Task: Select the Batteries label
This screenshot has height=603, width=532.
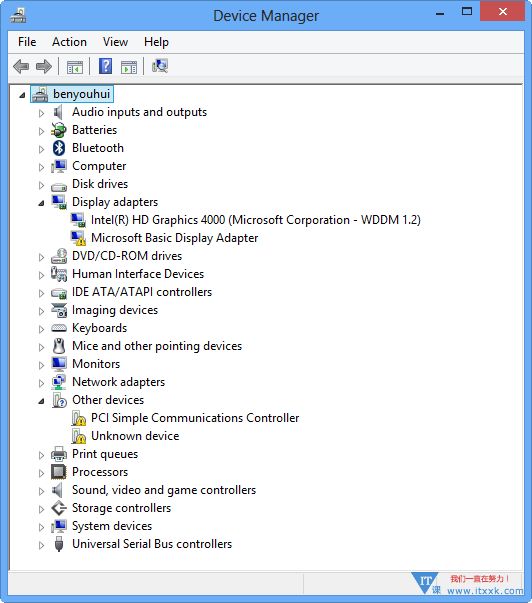Action: [94, 130]
